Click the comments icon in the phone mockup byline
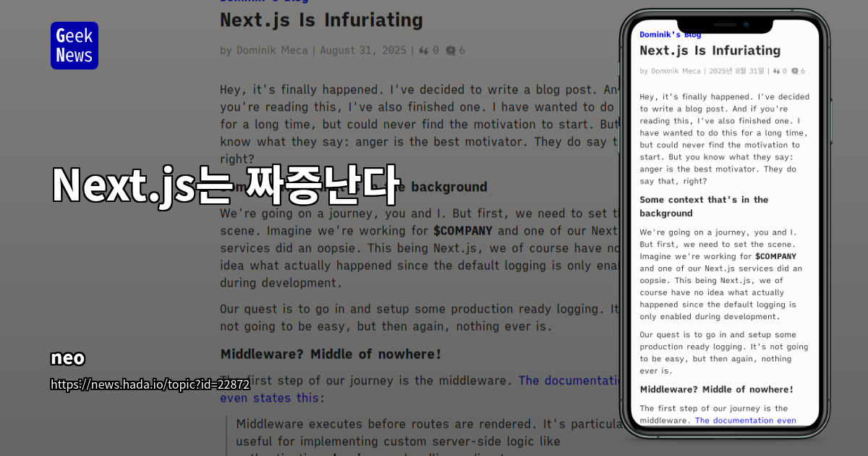The image size is (868, 456). [x=794, y=71]
